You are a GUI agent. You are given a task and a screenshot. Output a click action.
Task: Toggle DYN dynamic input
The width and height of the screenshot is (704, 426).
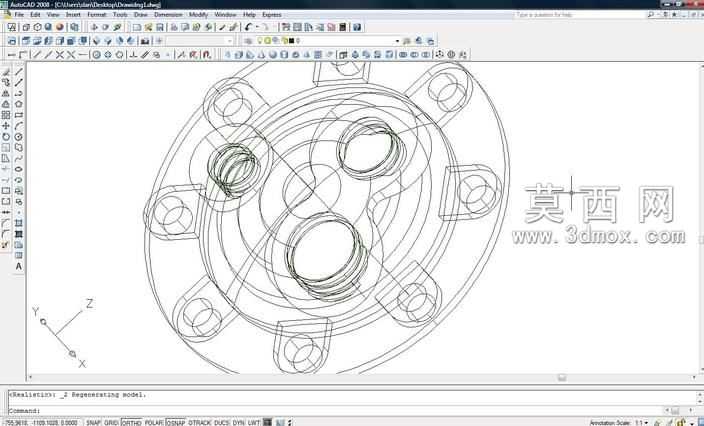click(x=238, y=422)
